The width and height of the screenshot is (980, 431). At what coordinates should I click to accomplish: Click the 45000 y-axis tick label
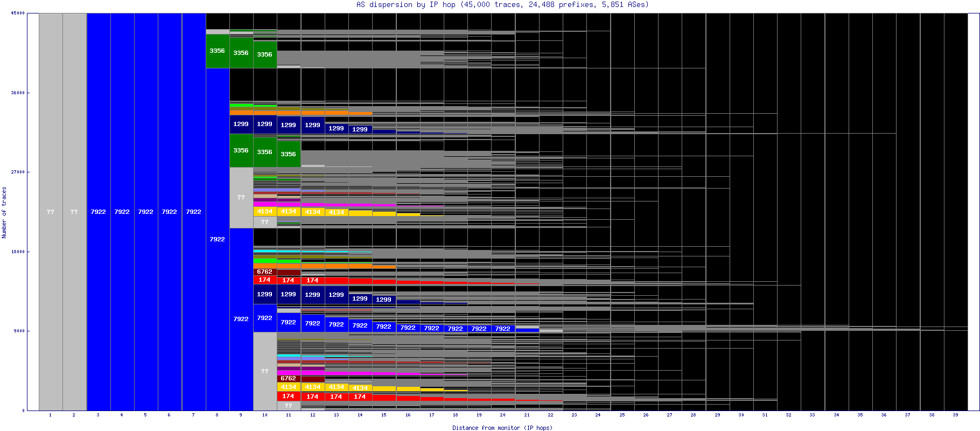(18, 13)
